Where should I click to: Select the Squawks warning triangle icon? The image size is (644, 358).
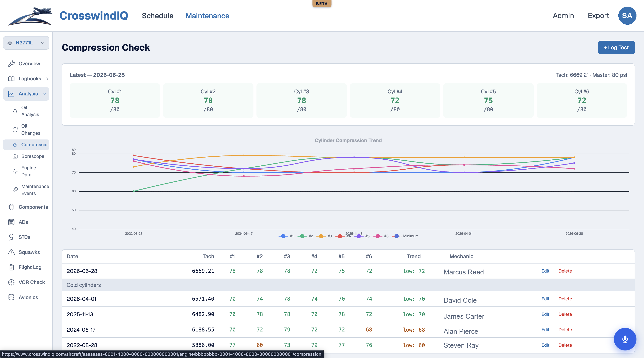point(11,252)
